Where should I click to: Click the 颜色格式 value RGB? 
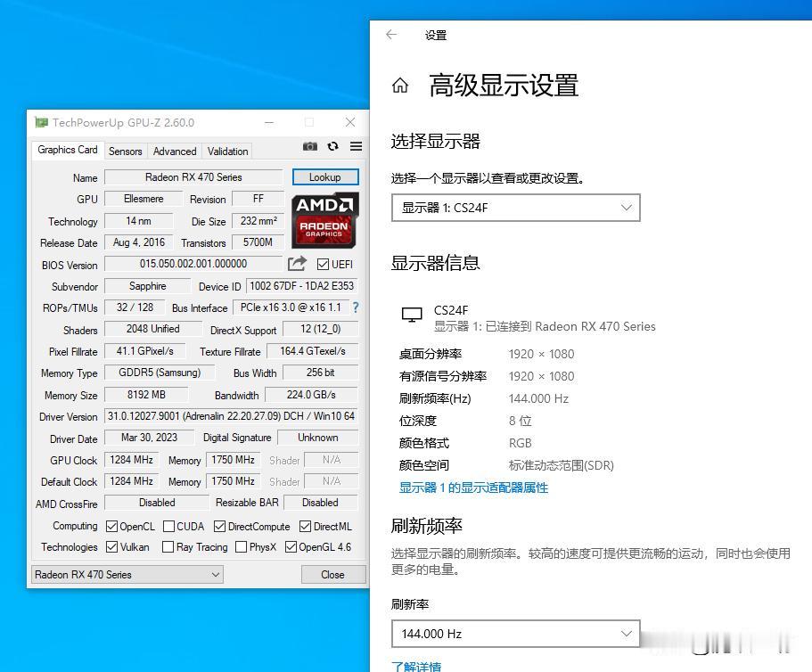click(x=520, y=443)
